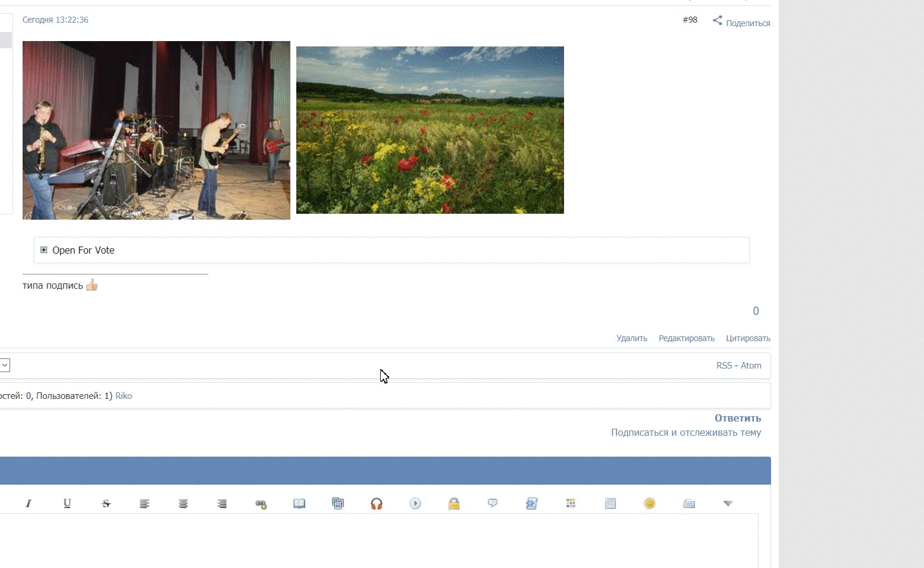Insert a table using the table icon
The image size is (924, 568).
610,504
